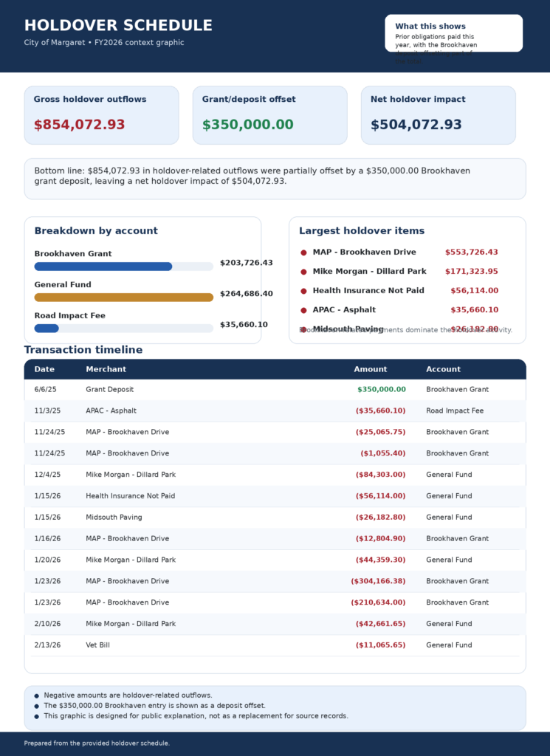Select the Merchant column header
The width and height of the screenshot is (550, 756).
[x=106, y=369]
